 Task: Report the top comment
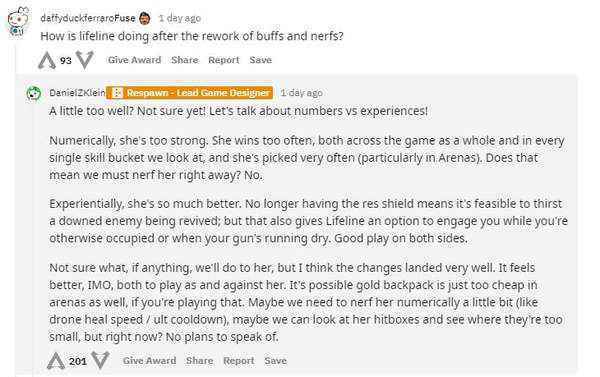pyautogui.click(x=224, y=60)
